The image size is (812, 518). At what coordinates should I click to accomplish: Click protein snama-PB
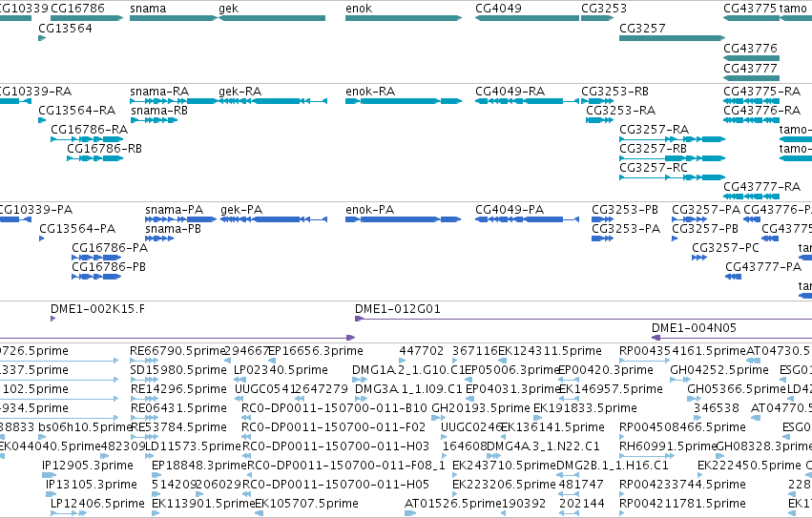tap(159, 238)
